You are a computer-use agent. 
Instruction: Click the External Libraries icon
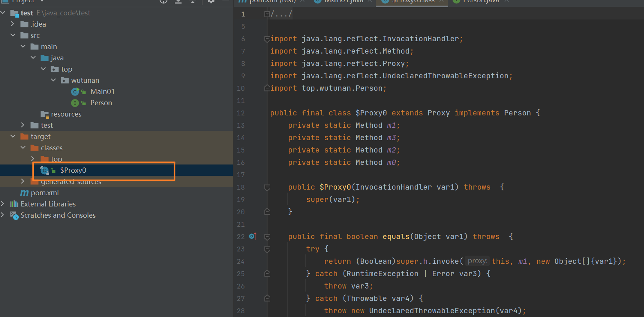pyautogui.click(x=14, y=204)
